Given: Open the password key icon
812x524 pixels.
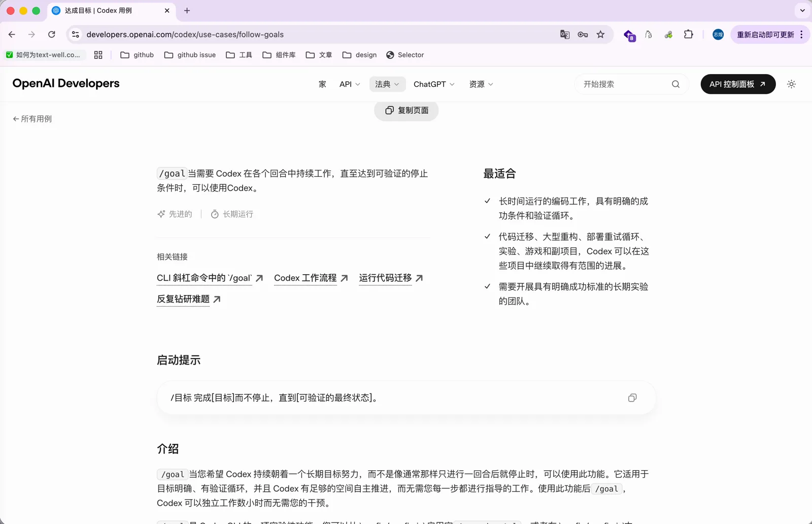Looking at the screenshot, I should tap(583, 35).
